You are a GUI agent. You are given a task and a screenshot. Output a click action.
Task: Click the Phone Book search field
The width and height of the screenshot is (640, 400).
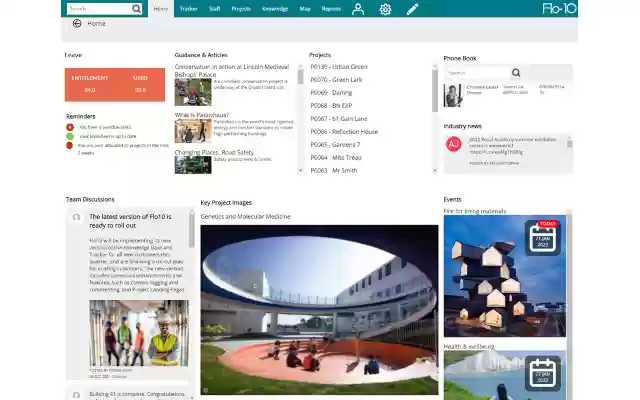pyautogui.click(x=478, y=73)
